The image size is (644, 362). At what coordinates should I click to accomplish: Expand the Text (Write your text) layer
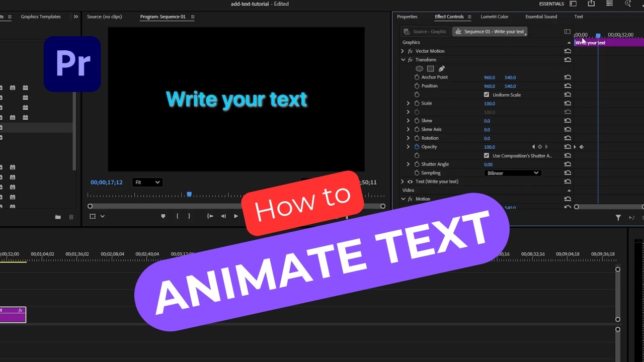pyautogui.click(x=403, y=182)
